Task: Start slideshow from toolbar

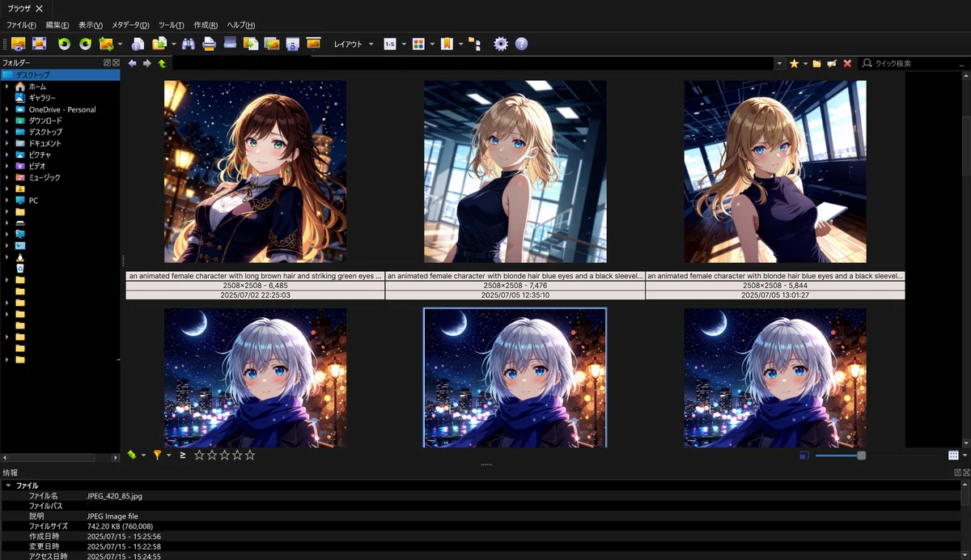Action: 313,44
